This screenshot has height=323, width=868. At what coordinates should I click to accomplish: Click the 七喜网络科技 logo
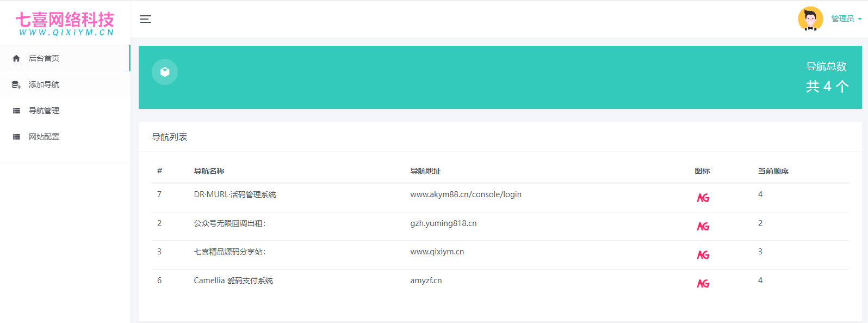[65, 23]
